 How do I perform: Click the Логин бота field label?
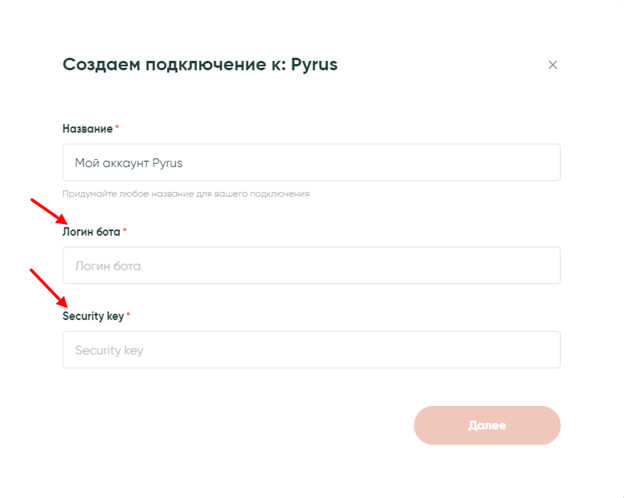coord(91,232)
